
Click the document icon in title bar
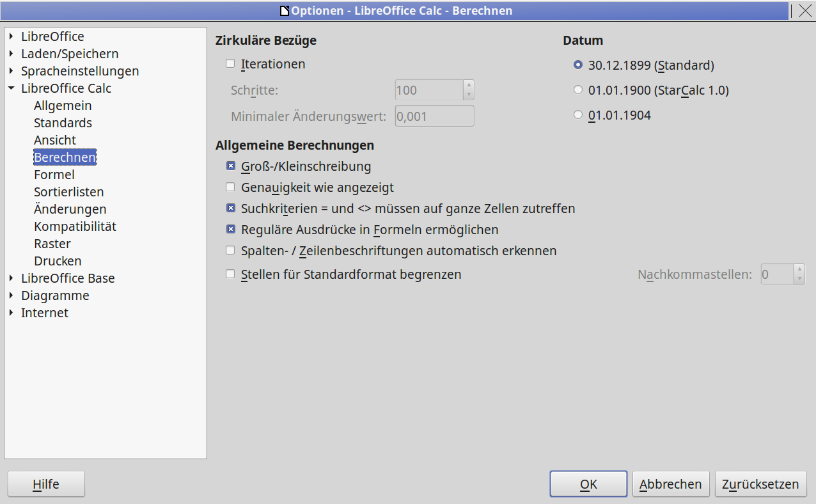coord(285,11)
